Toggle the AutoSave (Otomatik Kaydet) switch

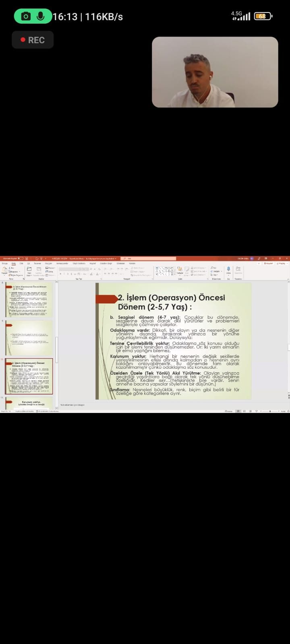click(x=21, y=258)
